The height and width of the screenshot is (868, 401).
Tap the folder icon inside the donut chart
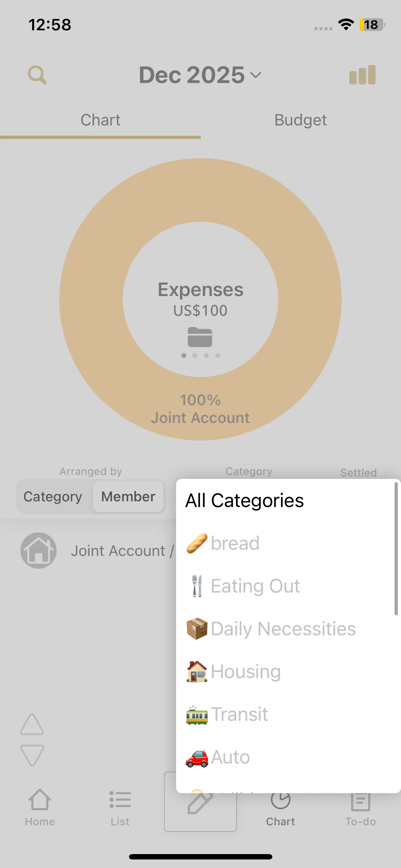[x=200, y=337]
